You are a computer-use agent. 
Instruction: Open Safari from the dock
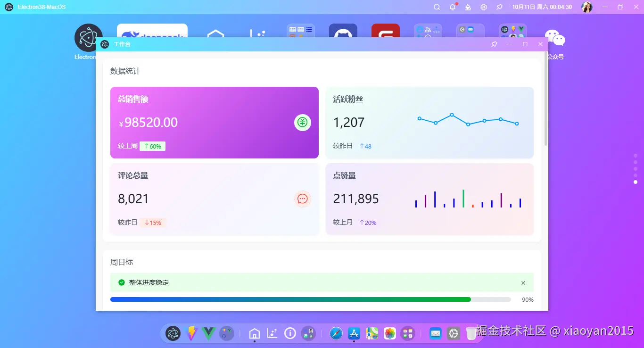[x=336, y=333]
